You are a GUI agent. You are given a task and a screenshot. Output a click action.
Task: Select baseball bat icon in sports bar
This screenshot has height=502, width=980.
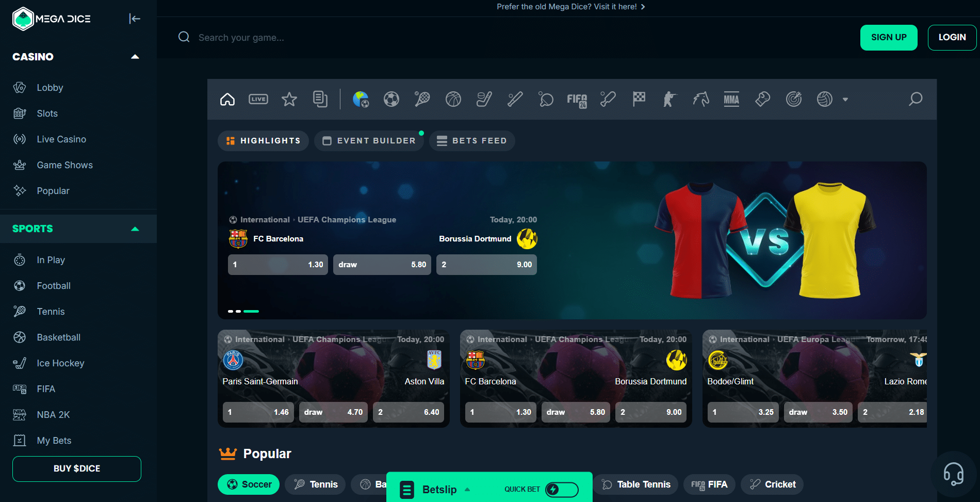(515, 99)
